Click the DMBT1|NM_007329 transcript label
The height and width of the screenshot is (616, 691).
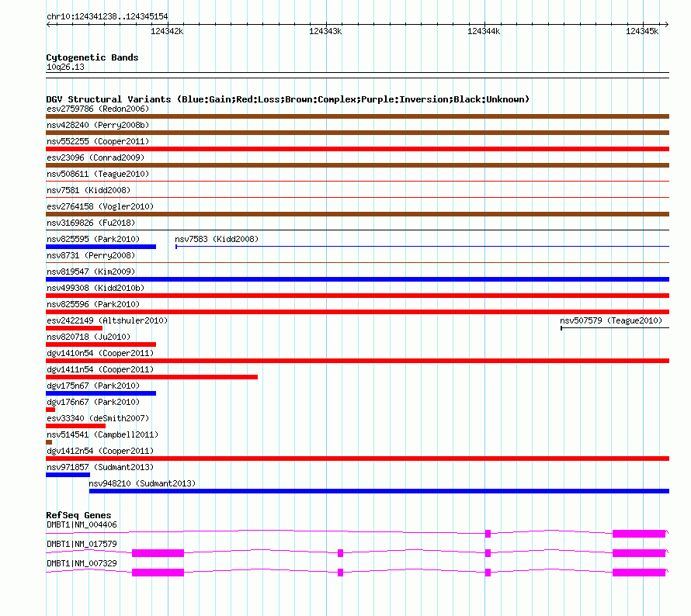point(82,563)
